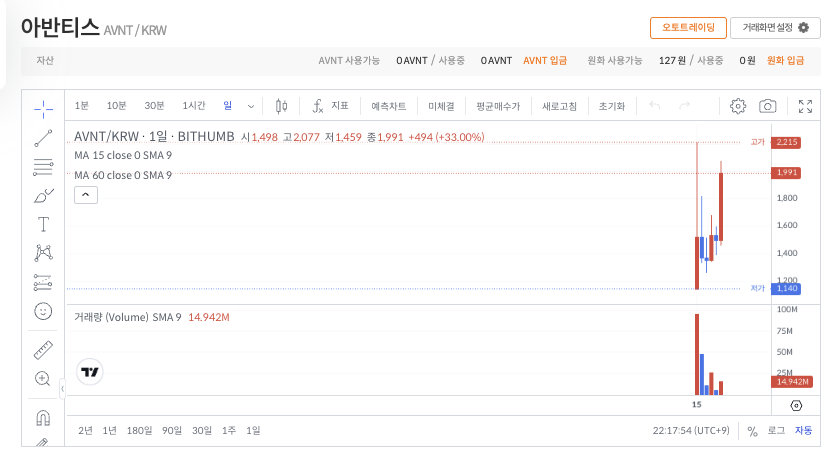Select the trend line drawing tool
The width and height of the screenshot is (840, 460).
43,137
